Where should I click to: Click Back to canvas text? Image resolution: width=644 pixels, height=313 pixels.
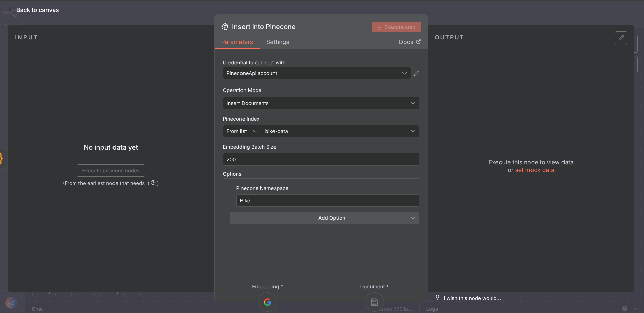[x=37, y=10]
